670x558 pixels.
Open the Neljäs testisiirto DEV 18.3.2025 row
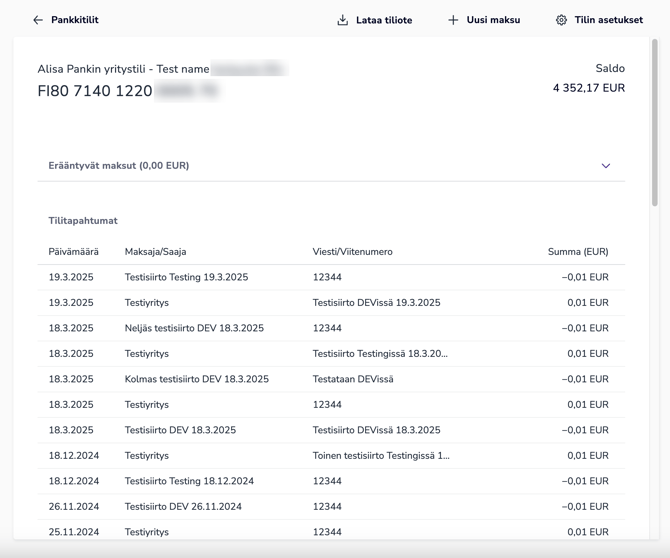click(x=194, y=328)
